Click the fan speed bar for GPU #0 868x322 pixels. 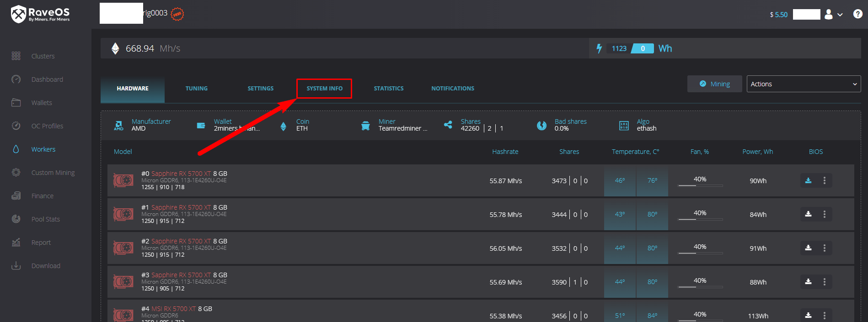(700, 185)
